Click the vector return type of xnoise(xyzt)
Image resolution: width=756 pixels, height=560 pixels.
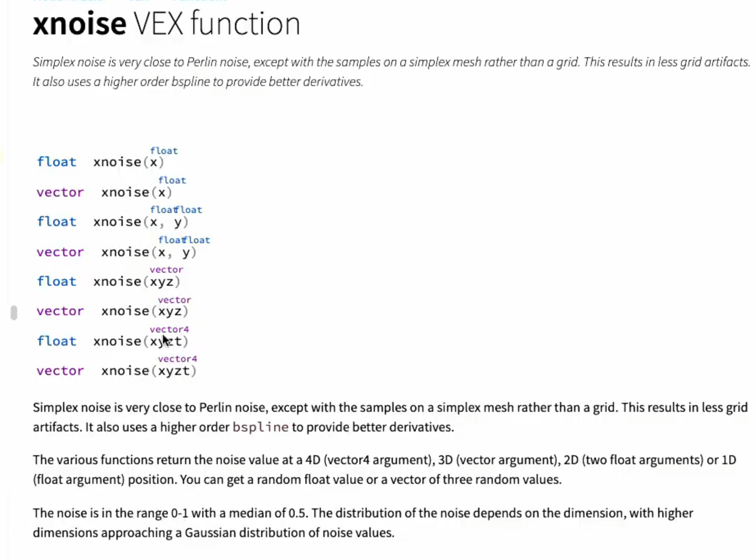[60, 371]
